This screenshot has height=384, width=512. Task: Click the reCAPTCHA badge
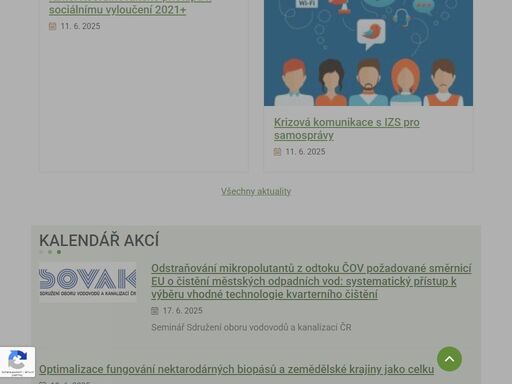pyautogui.click(x=17, y=362)
